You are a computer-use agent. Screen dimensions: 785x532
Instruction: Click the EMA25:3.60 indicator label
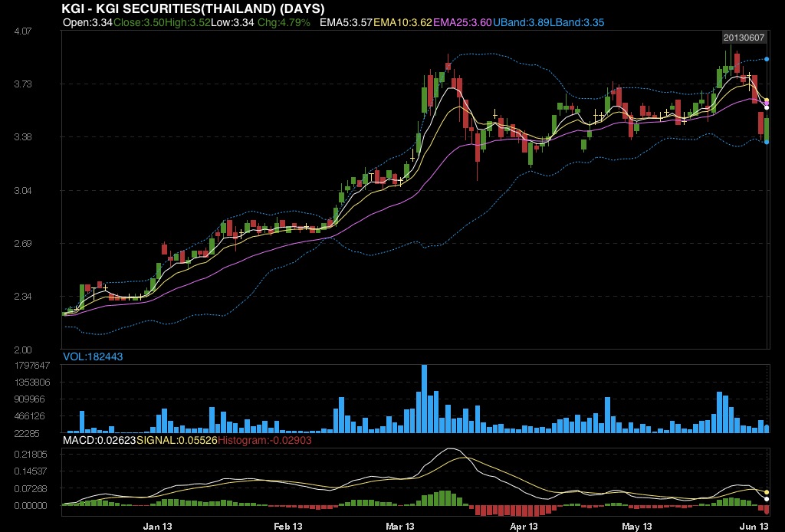coord(462,22)
